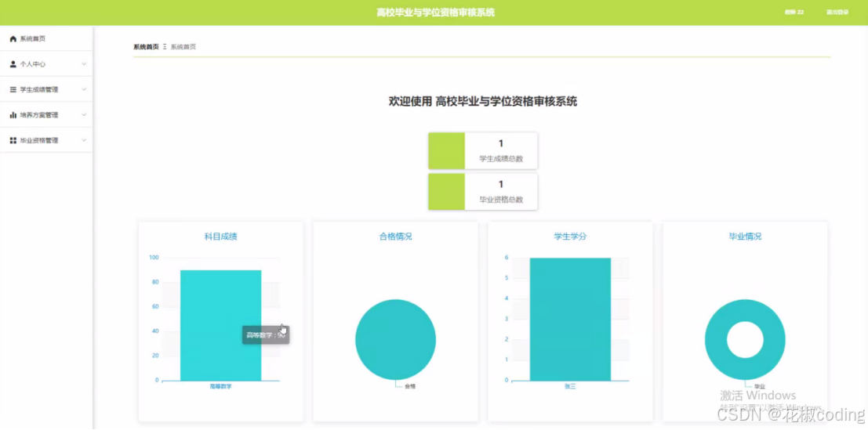Click the welcome heading 欢迎使用 高校毕业与学位资格审核系统

tap(483, 102)
